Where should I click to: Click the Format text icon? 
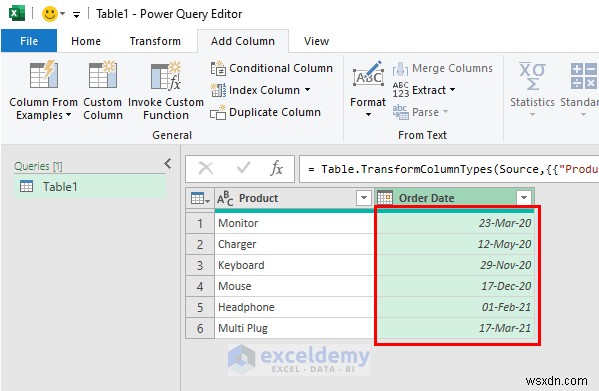point(368,74)
